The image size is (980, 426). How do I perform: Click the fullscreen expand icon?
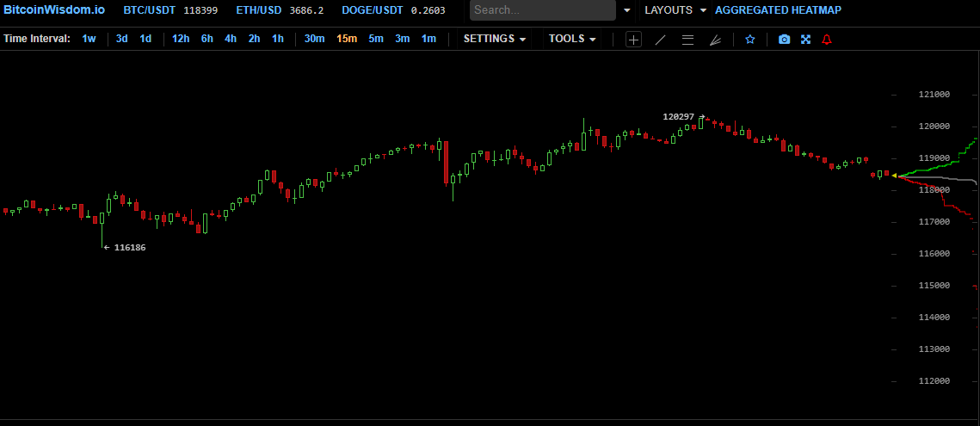(806, 40)
